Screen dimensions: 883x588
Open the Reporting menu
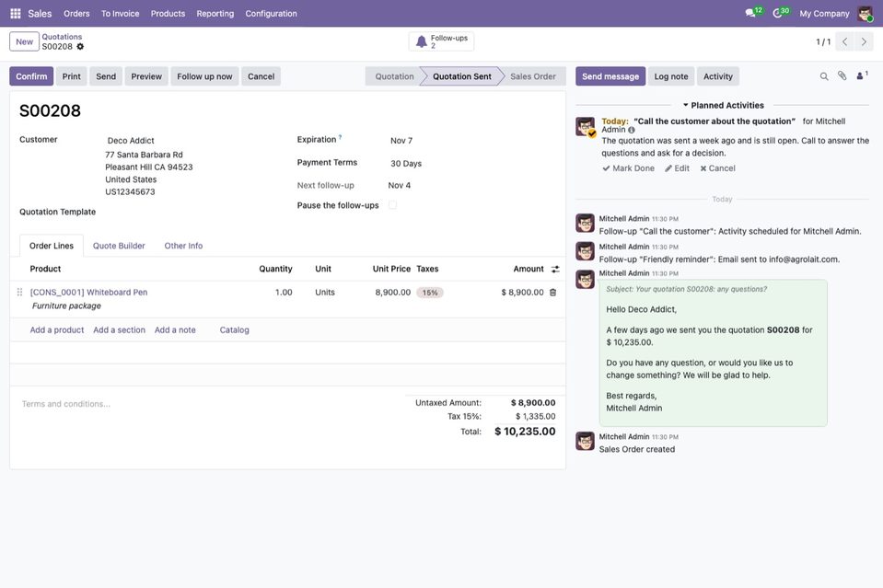[215, 14]
